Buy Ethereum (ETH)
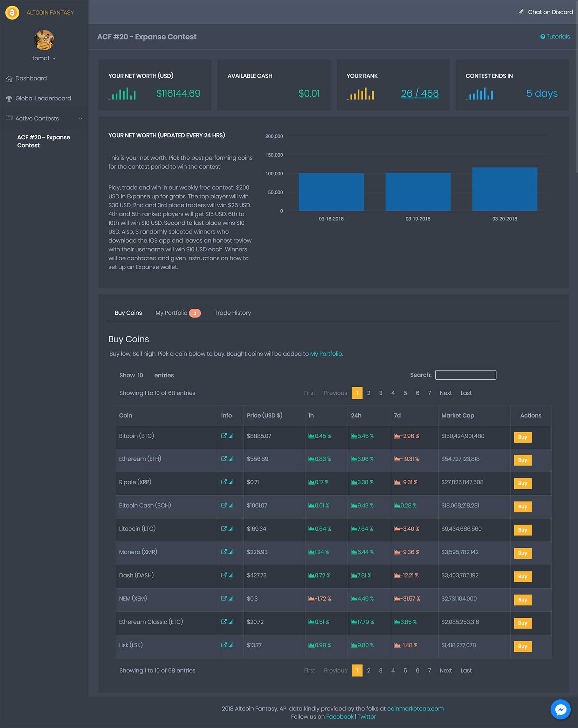Image resolution: width=578 pixels, height=728 pixels. click(x=523, y=460)
